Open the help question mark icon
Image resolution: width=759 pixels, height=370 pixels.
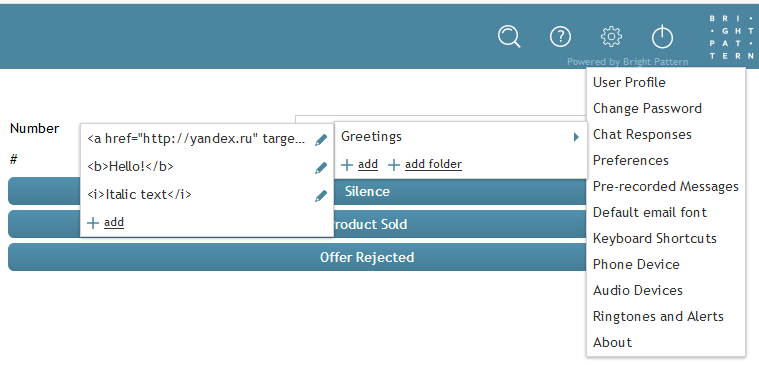click(561, 36)
